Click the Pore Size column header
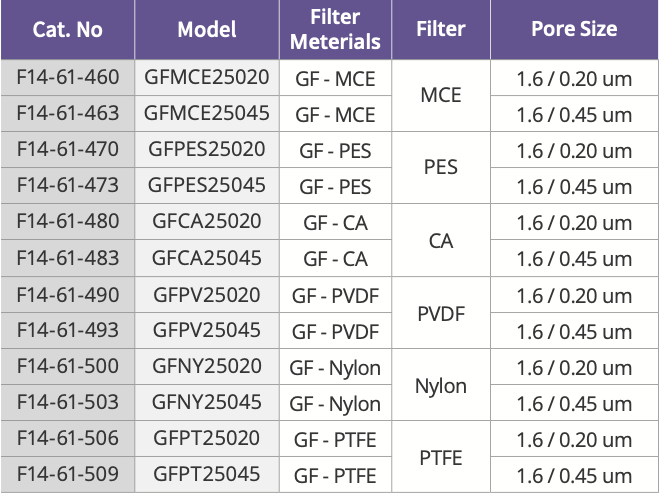 pos(574,30)
